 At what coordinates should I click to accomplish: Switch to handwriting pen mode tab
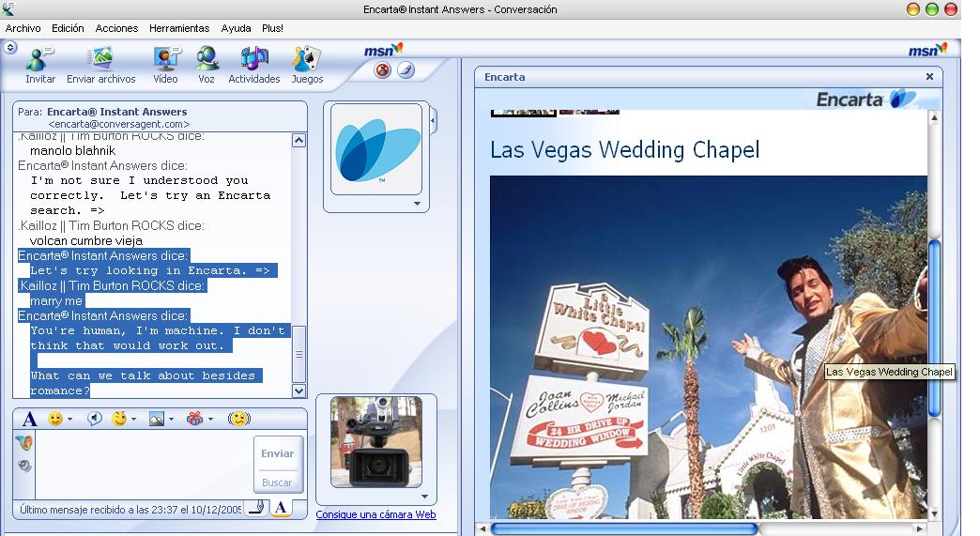255,507
